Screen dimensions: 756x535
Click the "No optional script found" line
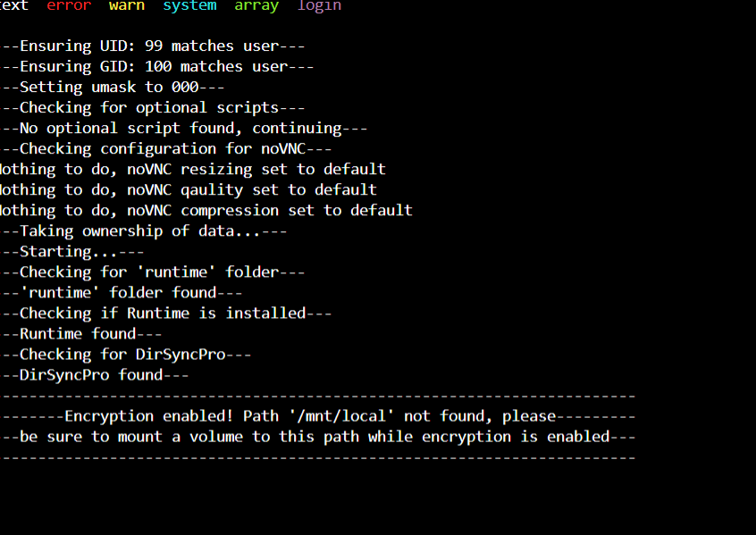184,129
